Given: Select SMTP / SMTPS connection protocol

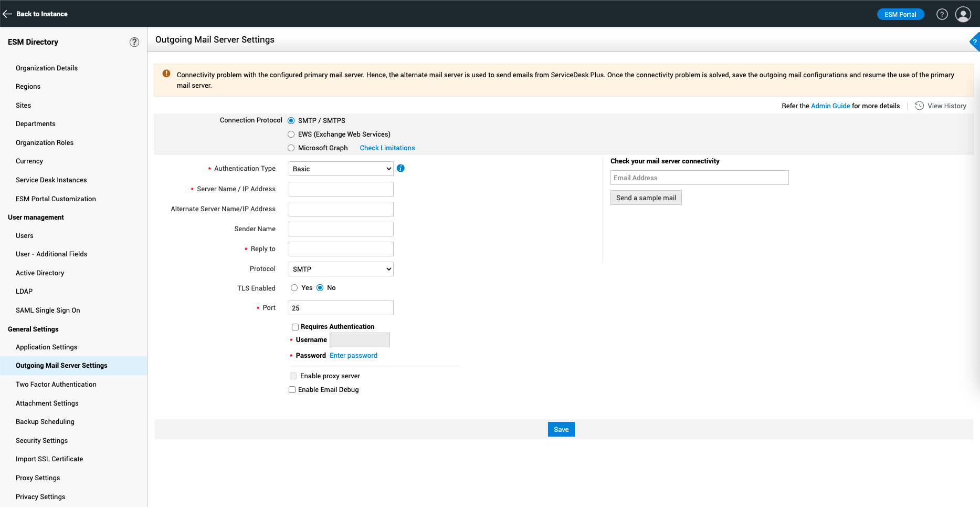Looking at the screenshot, I should click(291, 121).
